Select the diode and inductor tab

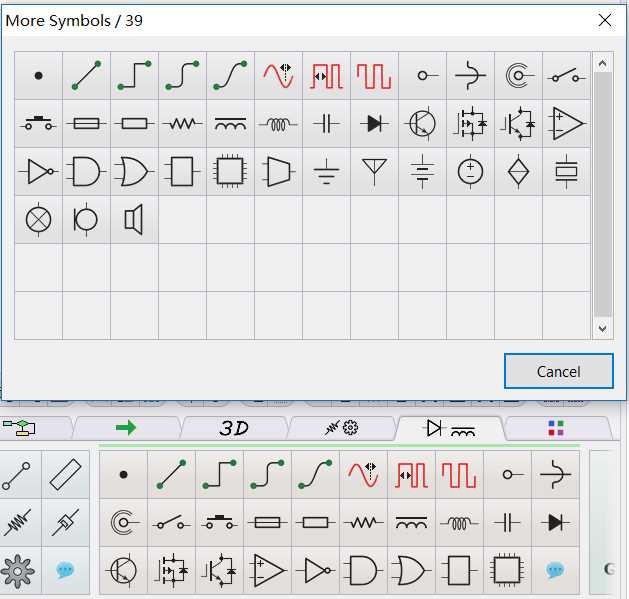450,428
